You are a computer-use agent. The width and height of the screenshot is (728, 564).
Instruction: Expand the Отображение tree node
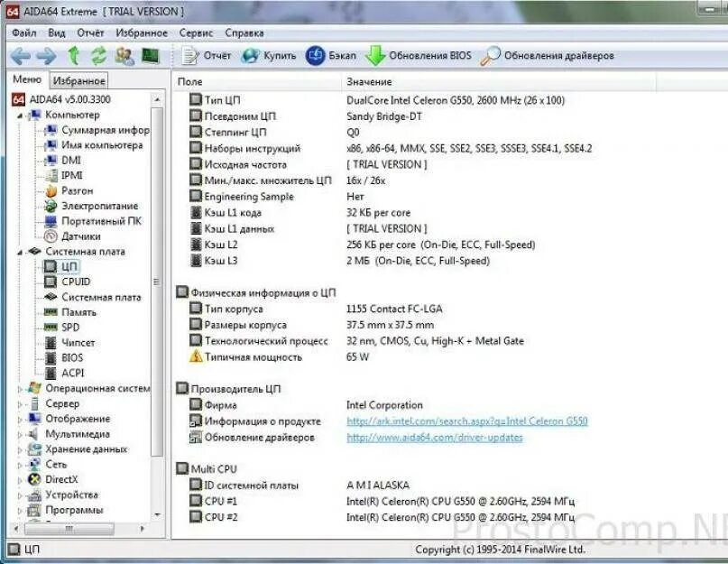pyautogui.click(x=20, y=420)
